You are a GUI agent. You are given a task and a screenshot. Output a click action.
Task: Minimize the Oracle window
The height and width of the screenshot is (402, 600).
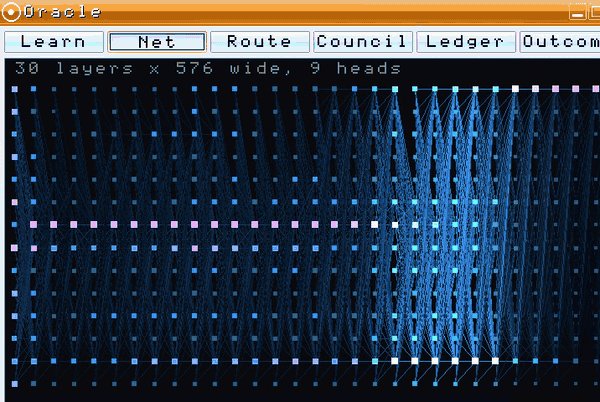(577, 12)
